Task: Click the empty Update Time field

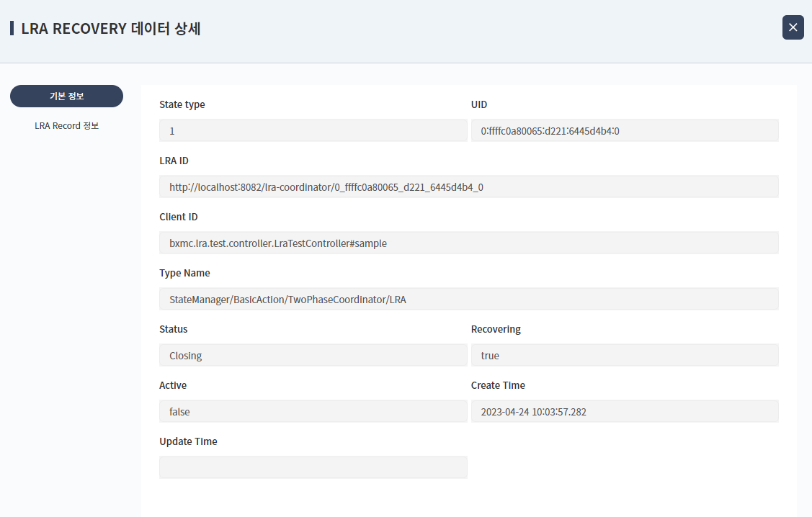Action: point(313,467)
